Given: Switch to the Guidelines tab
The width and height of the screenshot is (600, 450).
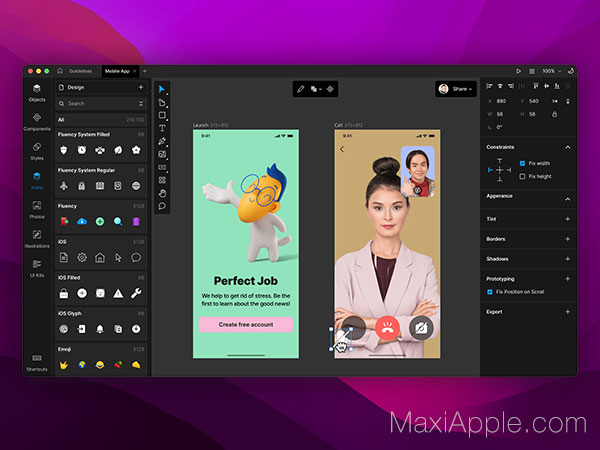Looking at the screenshot, I should 80,71.
